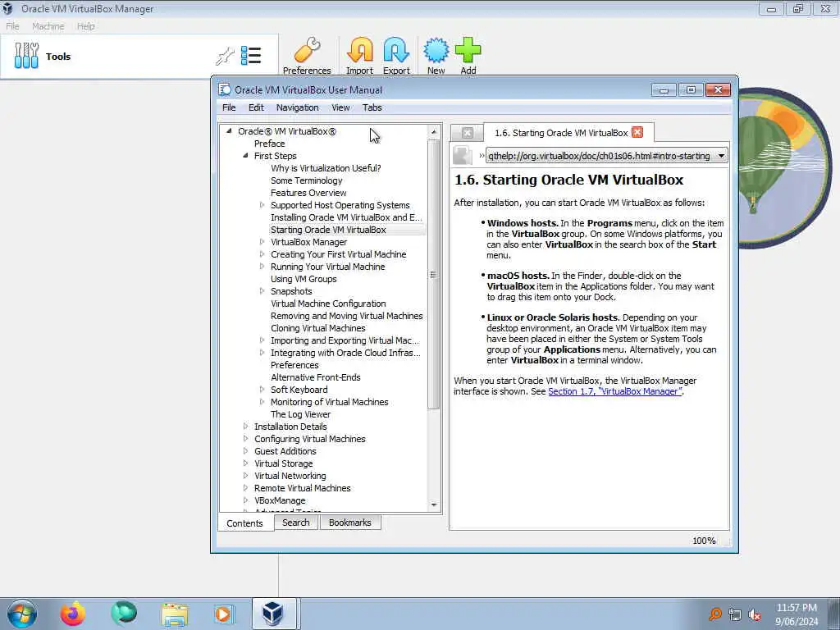Screen dimensions: 840x630
Task: Open the green chat app on taskbar
Action: point(124,614)
